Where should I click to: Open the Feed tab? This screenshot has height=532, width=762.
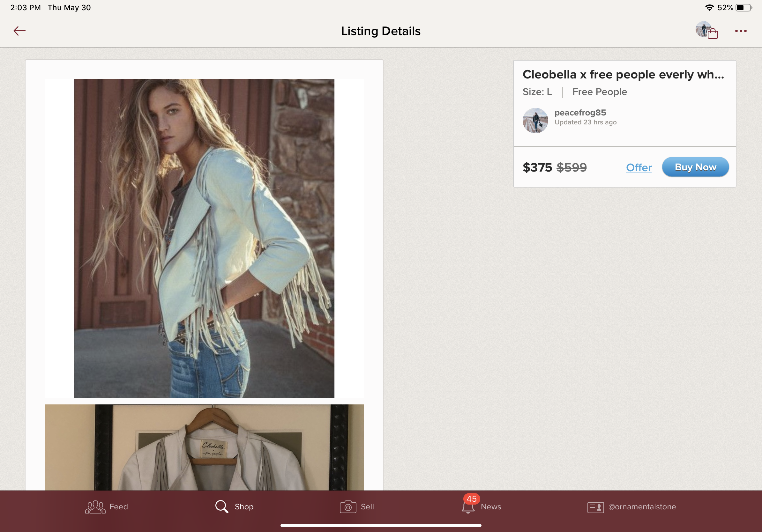(x=107, y=506)
